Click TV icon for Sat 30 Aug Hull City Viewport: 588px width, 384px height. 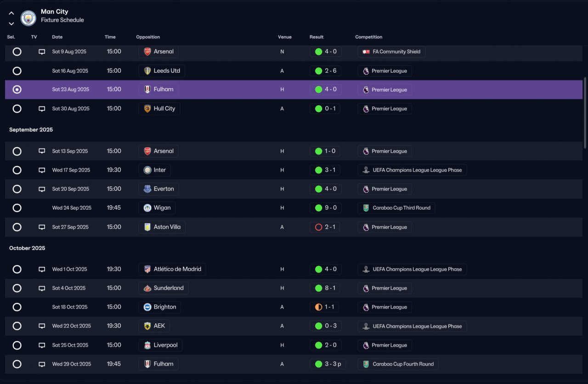coord(42,109)
